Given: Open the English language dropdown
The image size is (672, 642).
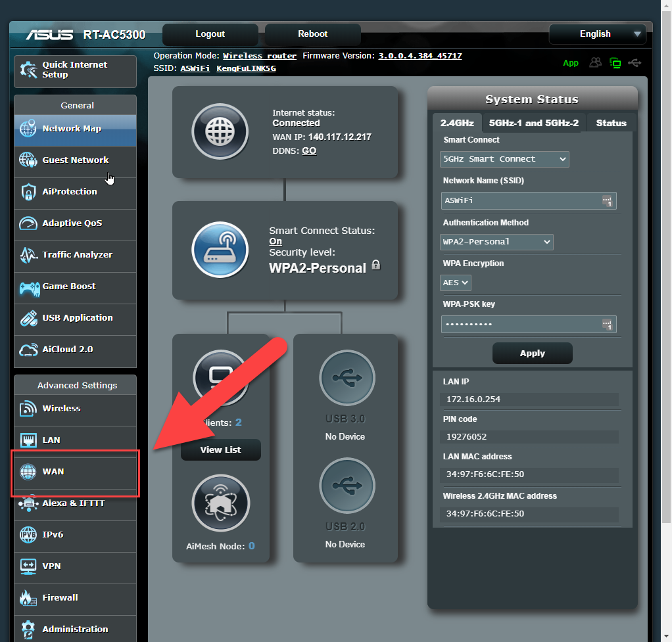Looking at the screenshot, I should coord(598,34).
